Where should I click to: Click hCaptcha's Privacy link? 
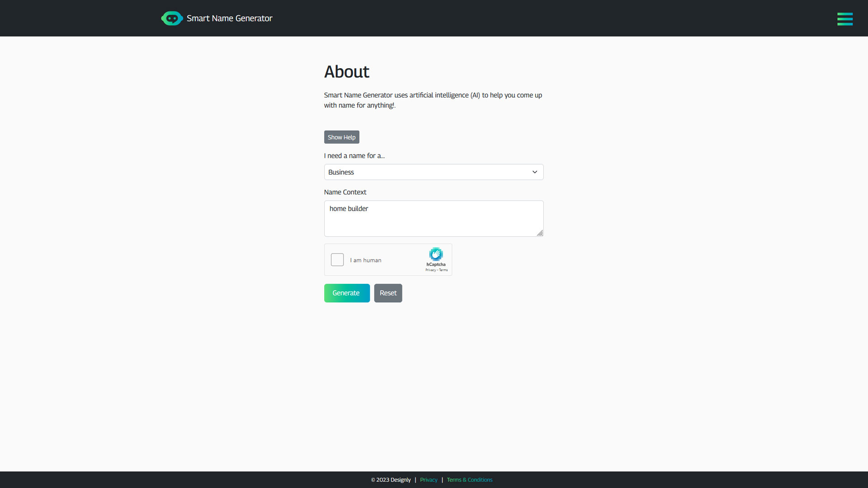(431, 270)
